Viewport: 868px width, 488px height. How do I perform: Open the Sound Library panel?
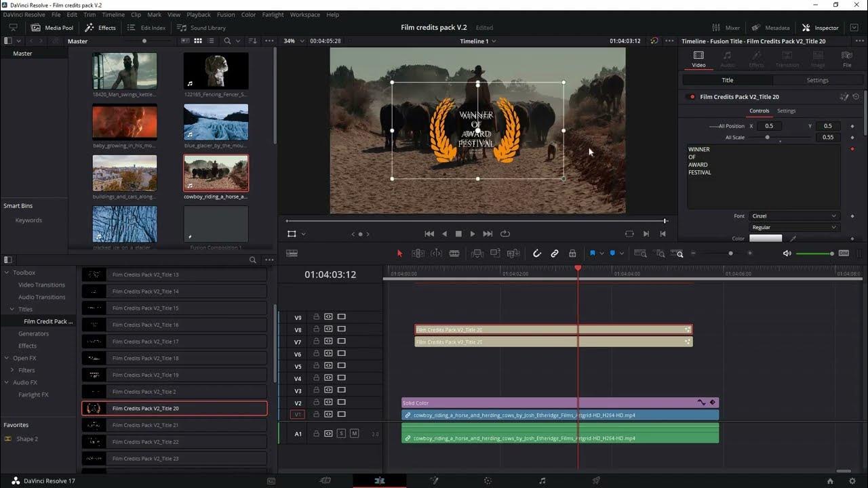tap(201, 28)
